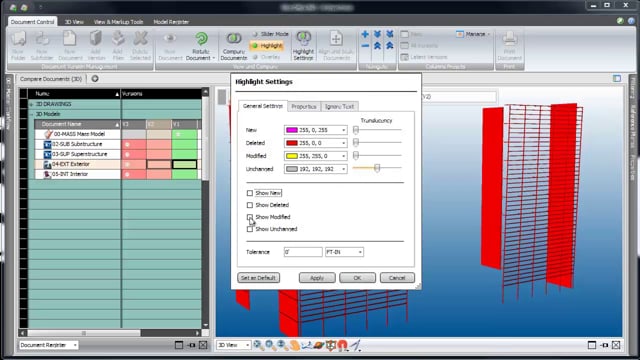Viewport: 640px width, 360px height.
Task: Enable the Show New checkbox
Action: pyautogui.click(x=250, y=193)
